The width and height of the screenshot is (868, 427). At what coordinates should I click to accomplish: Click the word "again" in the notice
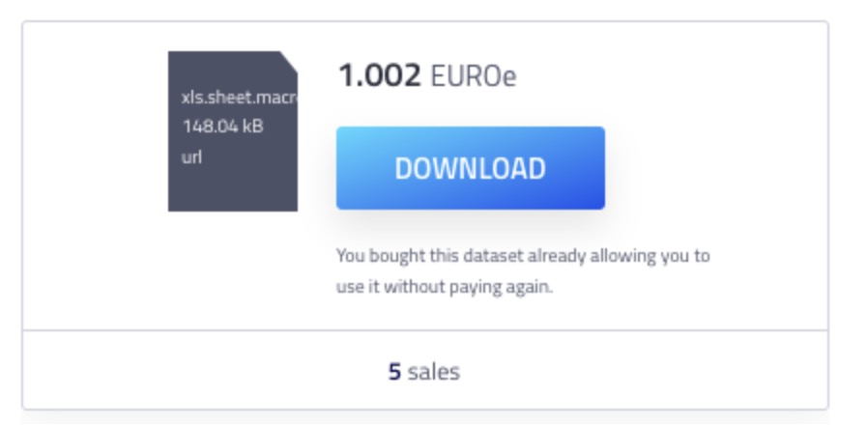click(x=529, y=288)
